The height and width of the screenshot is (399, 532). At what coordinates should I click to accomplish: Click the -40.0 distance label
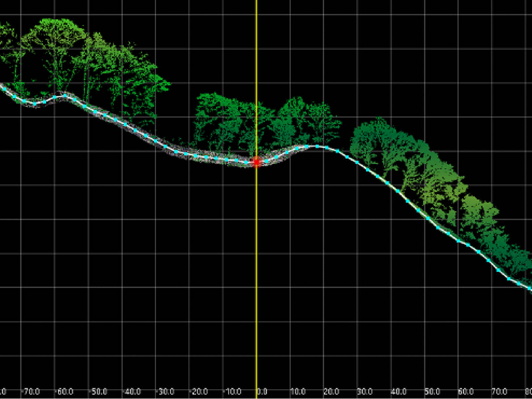[131, 392]
